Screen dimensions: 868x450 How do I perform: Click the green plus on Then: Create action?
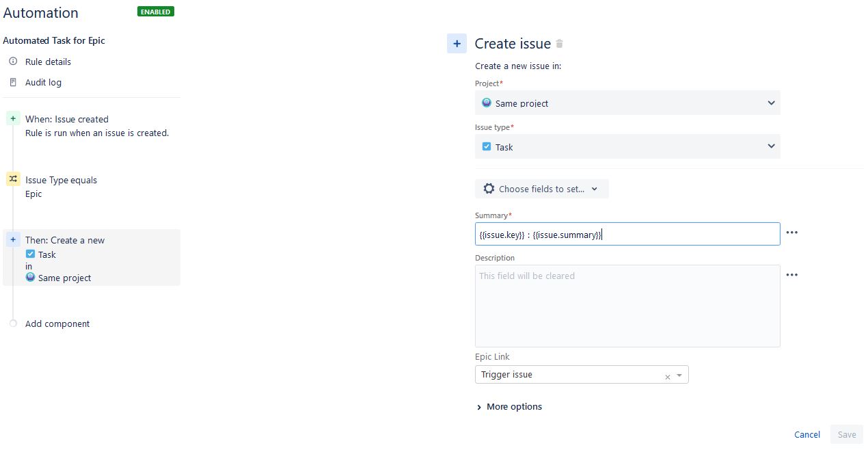13,239
